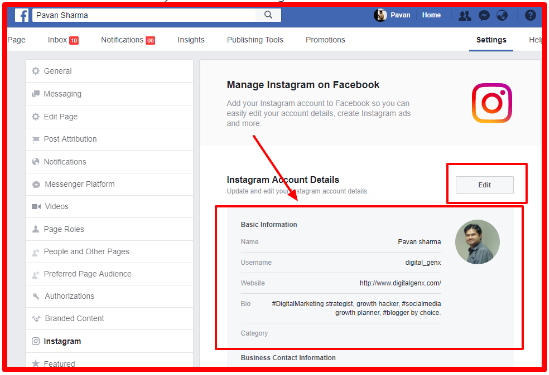
Task: Click the sidebar Instagram camera icon
Action: 36,341
